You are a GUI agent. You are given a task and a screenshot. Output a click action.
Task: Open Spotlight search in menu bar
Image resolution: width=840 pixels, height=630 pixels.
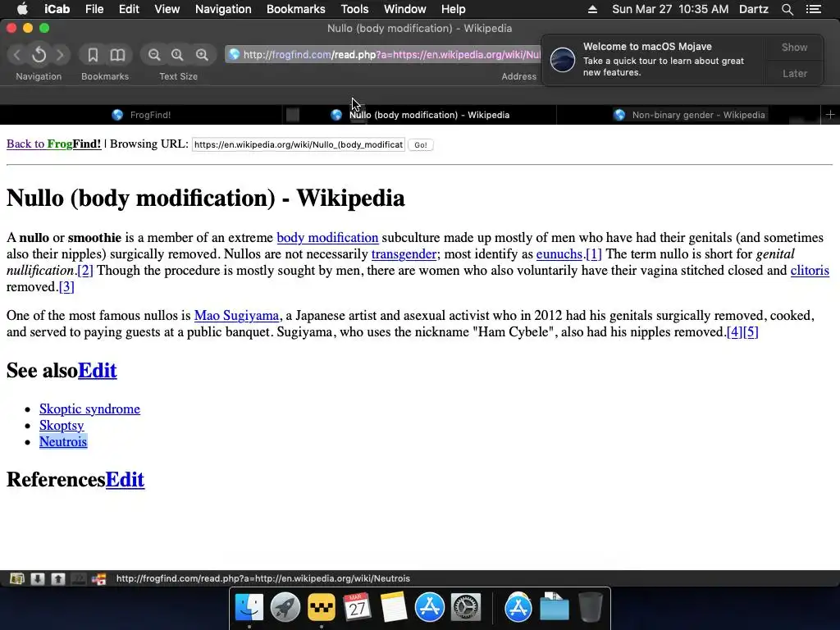click(x=787, y=9)
